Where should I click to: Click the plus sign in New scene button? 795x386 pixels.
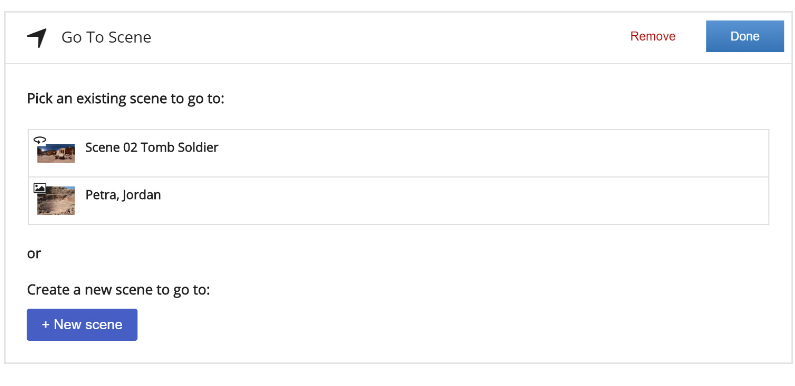click(45, 325)
